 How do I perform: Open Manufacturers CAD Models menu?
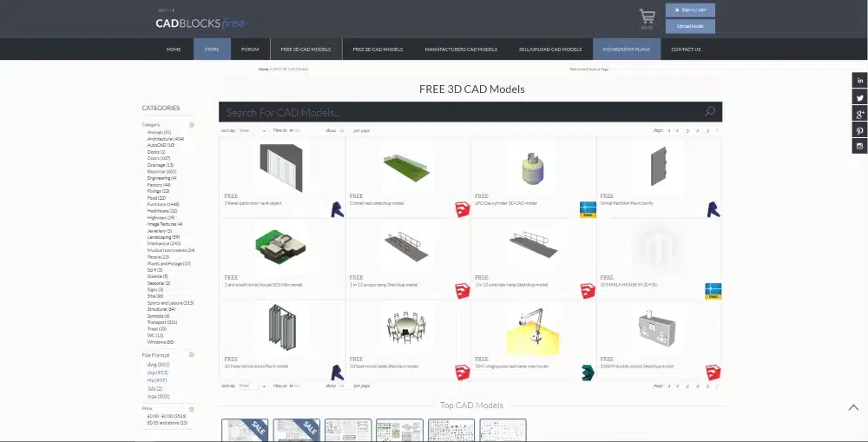(461, 49)
